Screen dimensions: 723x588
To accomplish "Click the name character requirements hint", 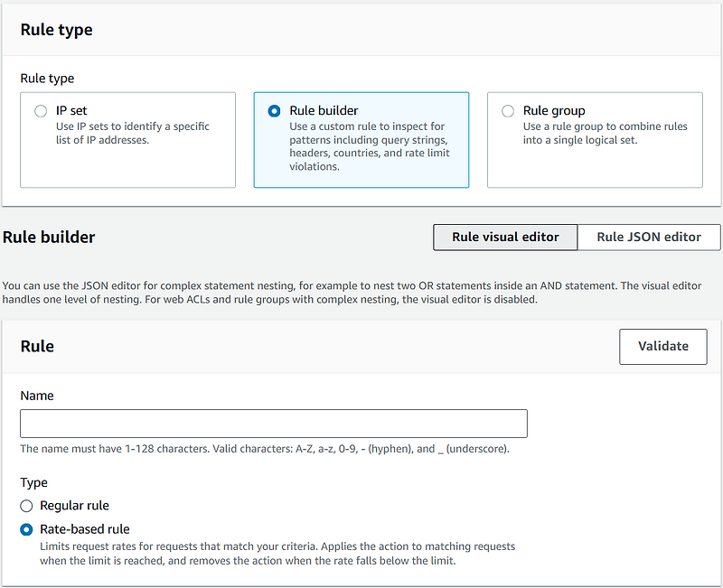I will [265, 449].
